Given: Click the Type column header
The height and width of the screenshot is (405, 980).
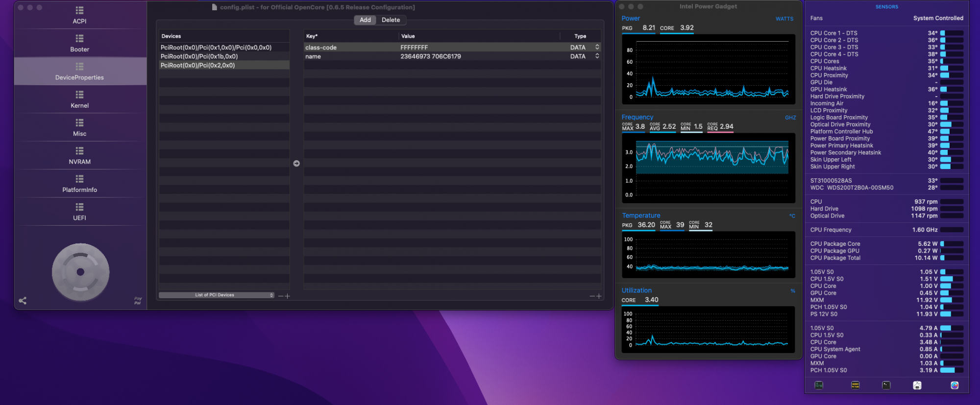Looking at the screenshot, I should tap(580, 36).
